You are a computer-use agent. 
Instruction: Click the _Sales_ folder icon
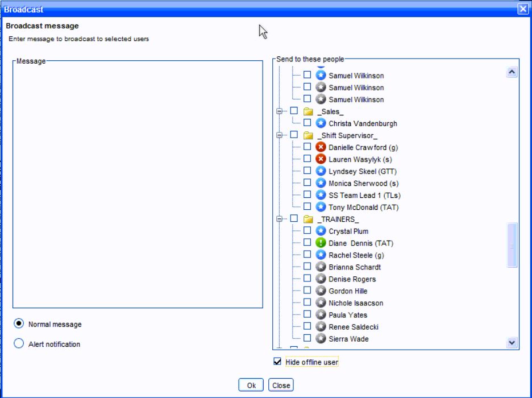(308, 111)
